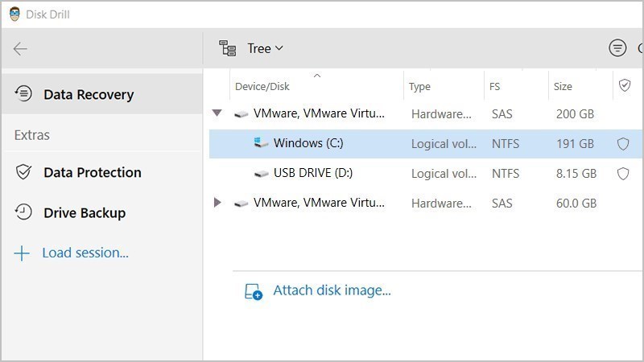Go back using the left arrow
Image resolution: width=644 pixels, height=362 pixels.
(x=19, y=49)
